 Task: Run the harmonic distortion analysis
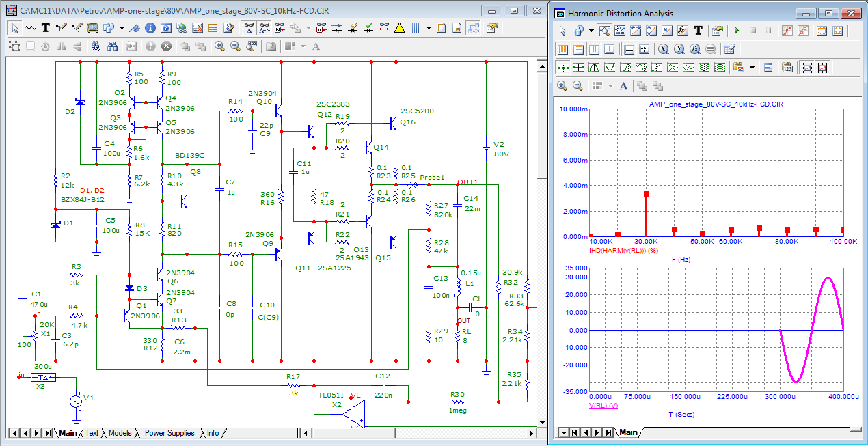click(737, 31)
